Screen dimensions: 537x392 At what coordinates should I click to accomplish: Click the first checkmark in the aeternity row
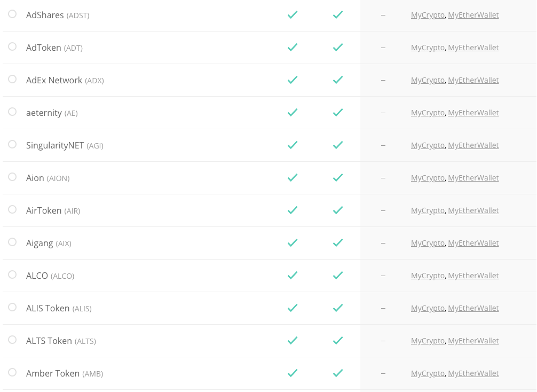click(293, 113)
